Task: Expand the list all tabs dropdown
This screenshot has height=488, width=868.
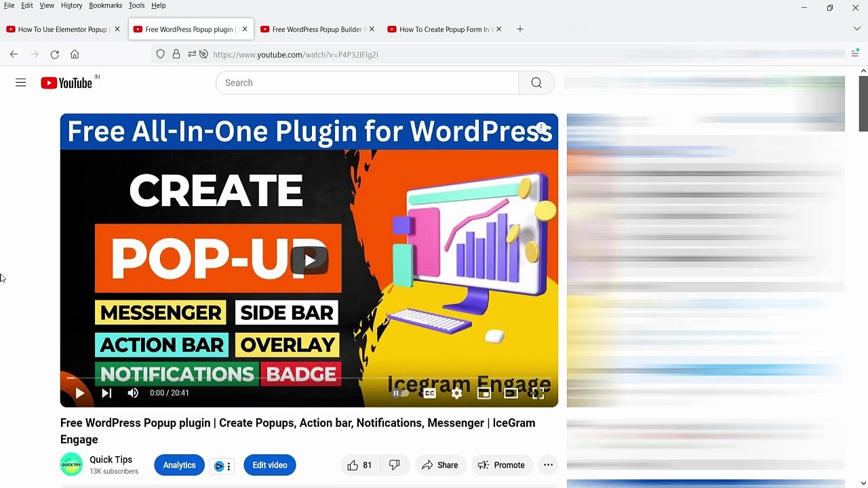Action: pos(857,29)
